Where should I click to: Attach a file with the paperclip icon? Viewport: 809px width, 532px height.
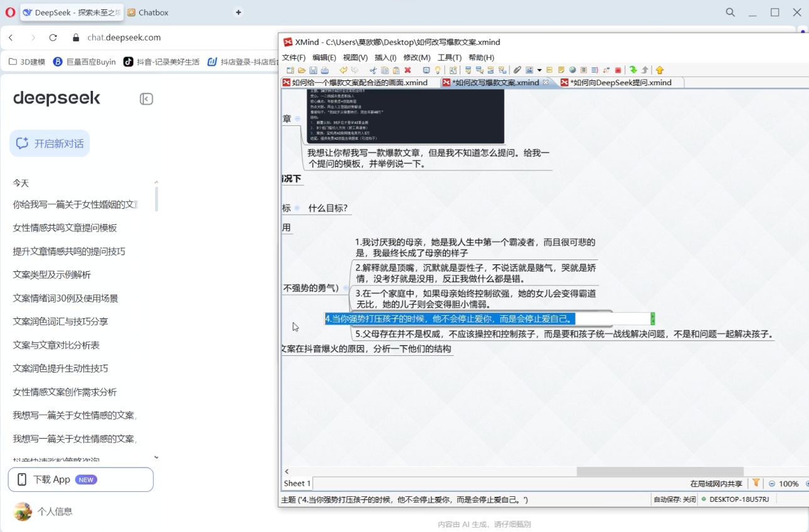click(518, 70)
